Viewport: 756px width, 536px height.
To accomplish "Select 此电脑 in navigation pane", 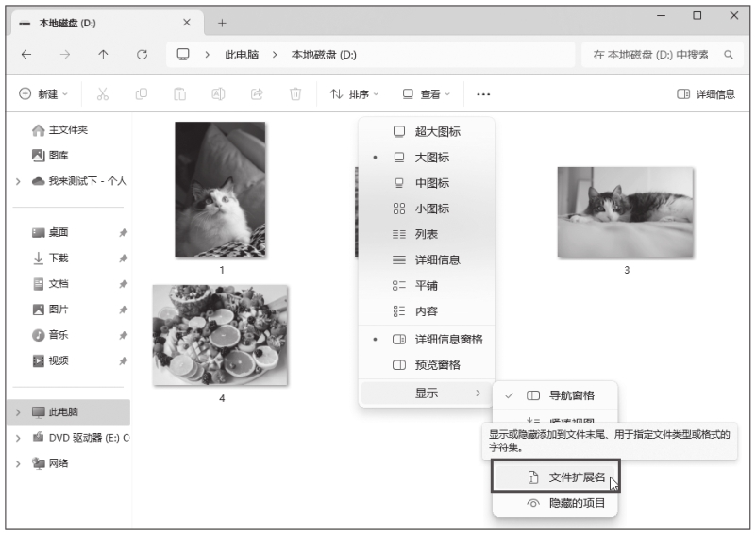I will (69, 412).
